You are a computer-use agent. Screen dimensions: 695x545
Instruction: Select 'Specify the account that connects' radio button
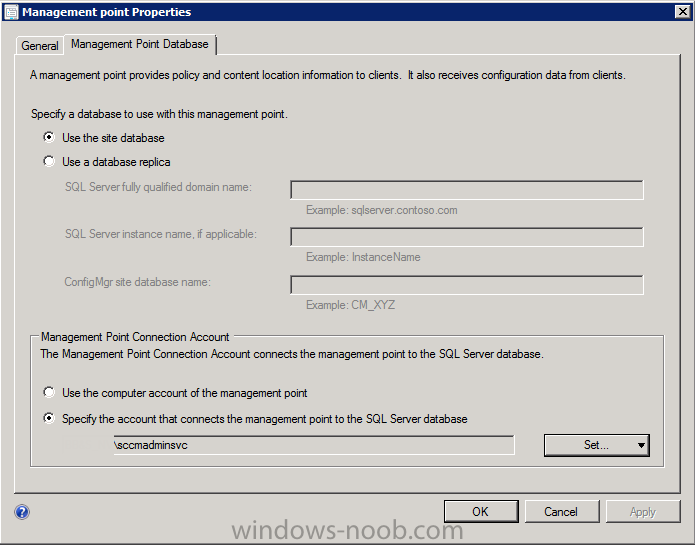point(49,418)
